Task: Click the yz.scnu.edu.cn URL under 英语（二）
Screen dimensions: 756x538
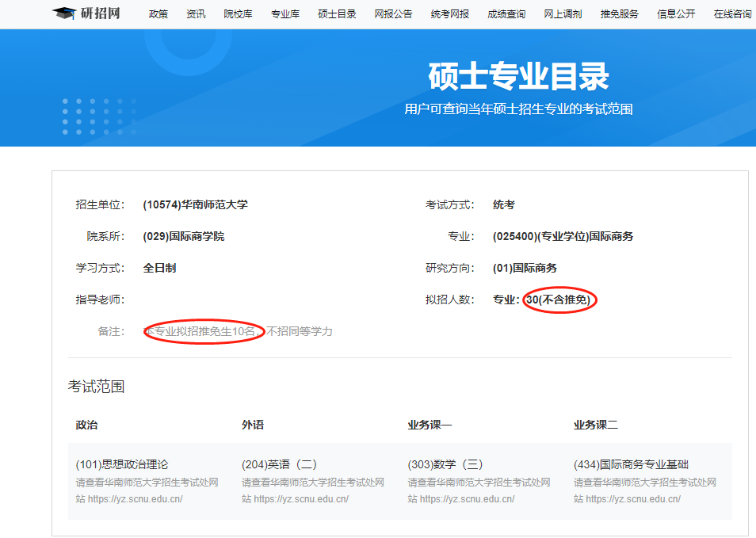Action: pos(301,499)
